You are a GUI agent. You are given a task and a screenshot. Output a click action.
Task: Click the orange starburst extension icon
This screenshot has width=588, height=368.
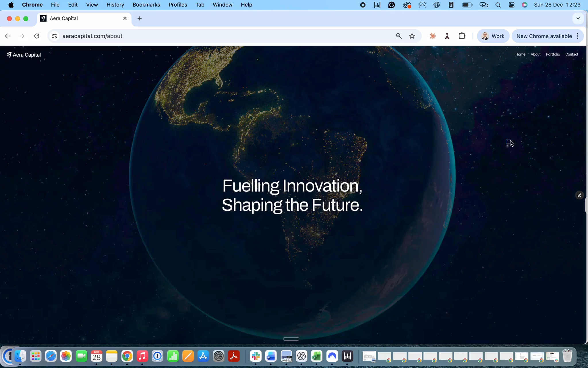coord(432,36)
